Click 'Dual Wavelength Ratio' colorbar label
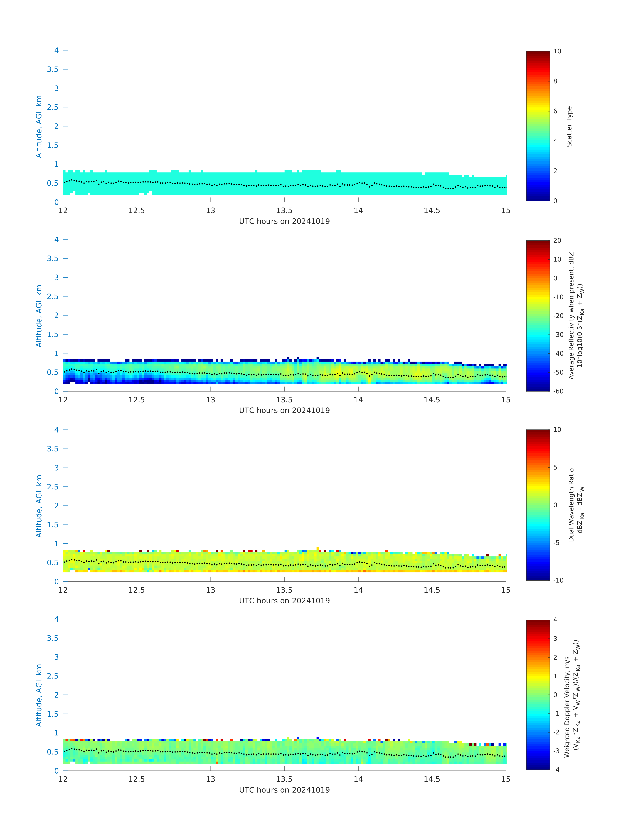 571,505
